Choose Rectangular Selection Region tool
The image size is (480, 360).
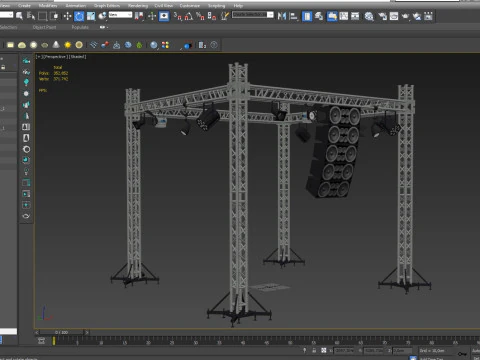click(x=43, y=16)
